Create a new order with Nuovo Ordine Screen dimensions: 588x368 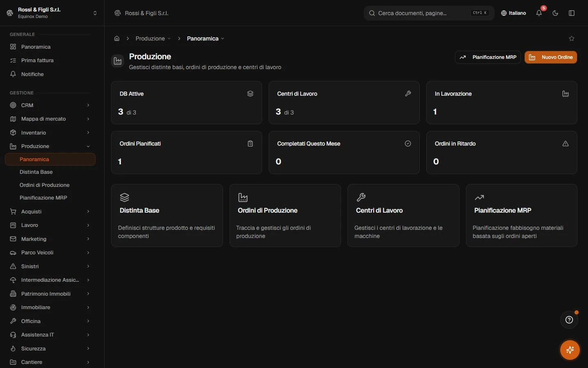pos(551,57)
